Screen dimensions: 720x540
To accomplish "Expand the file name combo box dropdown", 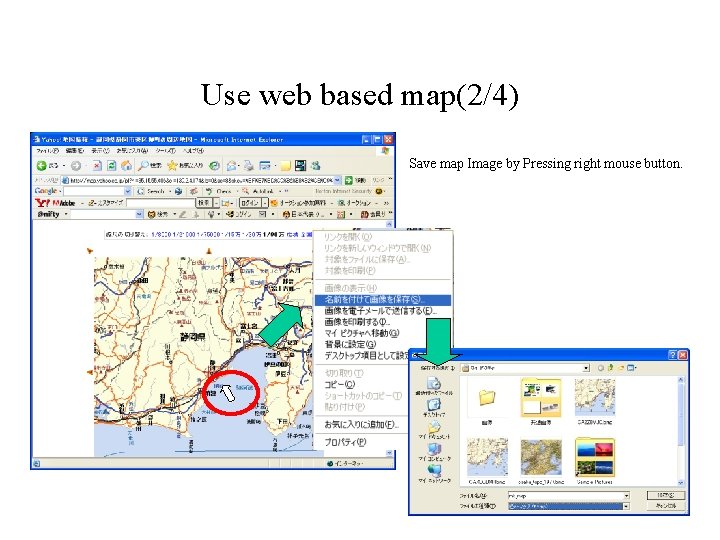I will [626, 496].
